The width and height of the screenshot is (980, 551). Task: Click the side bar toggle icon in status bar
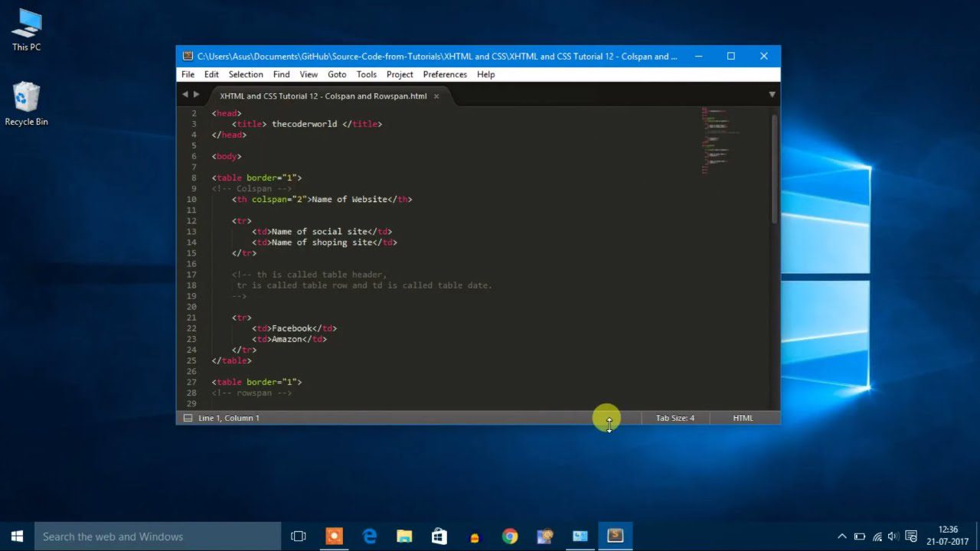pos(188,418)
